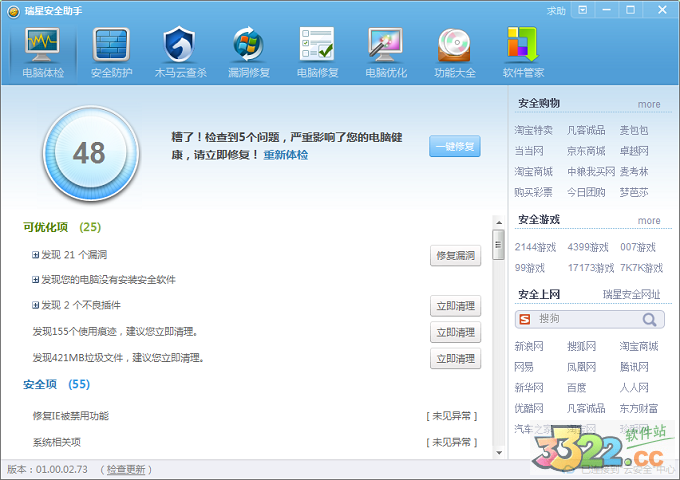Viewport: 680px width, 480px height.
Task: Open the title bar dropdown menu button
Action: 583,10
